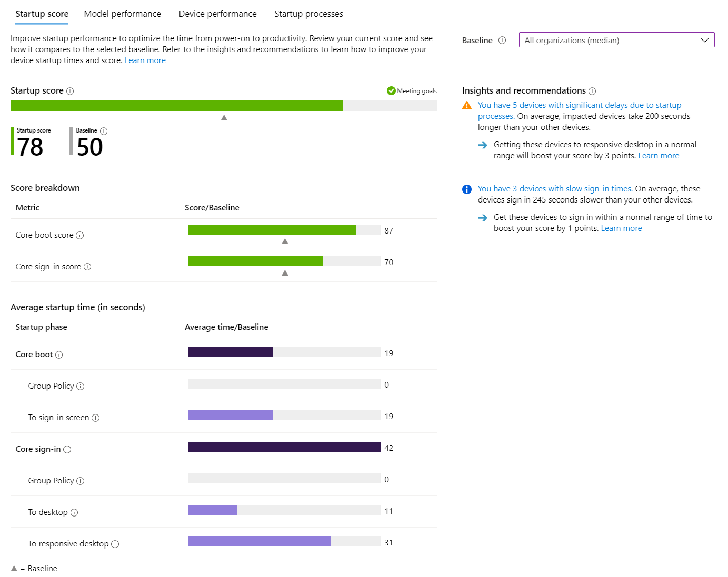Open the Baseline organizations dropdown
Image resolution: width=728 pixels, height=577 pixels.
pos(705,39)
